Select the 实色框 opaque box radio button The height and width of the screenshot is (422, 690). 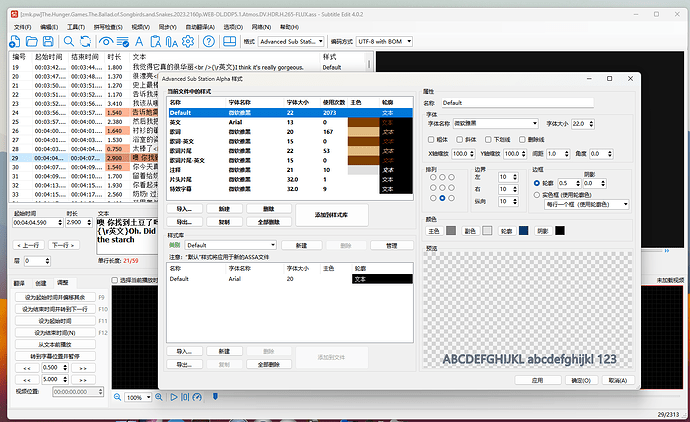point(536,194)
